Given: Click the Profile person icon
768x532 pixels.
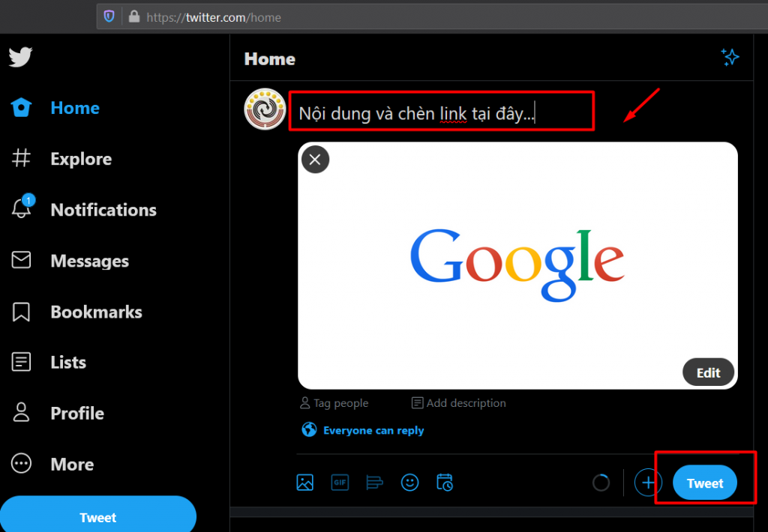Looking at the screenshot, I should [x=21, y=413].
